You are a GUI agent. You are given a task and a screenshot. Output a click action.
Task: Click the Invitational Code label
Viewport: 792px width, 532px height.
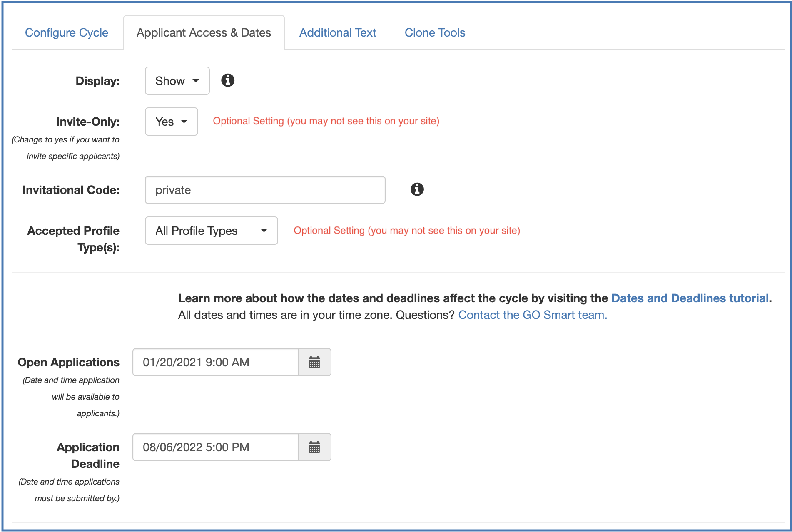(x=71, y=190)
